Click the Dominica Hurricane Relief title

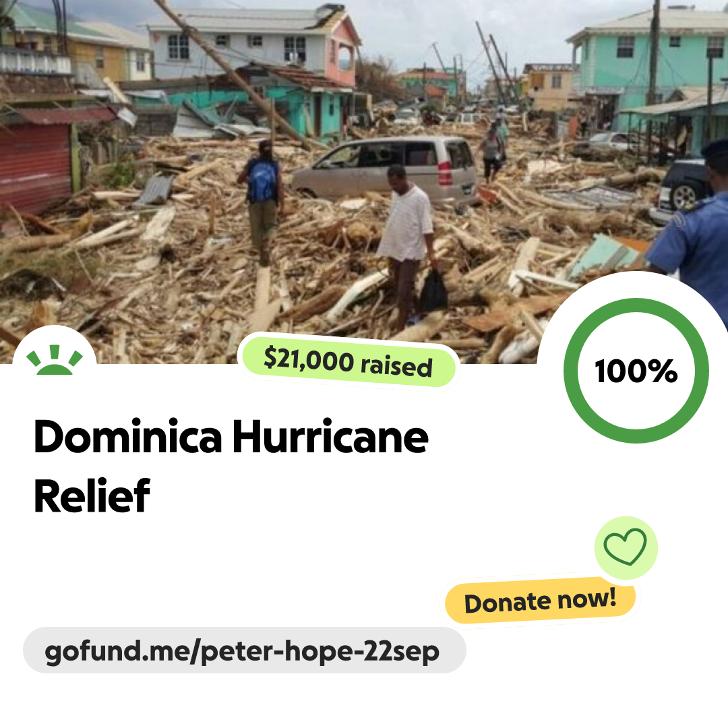(231, 466)
